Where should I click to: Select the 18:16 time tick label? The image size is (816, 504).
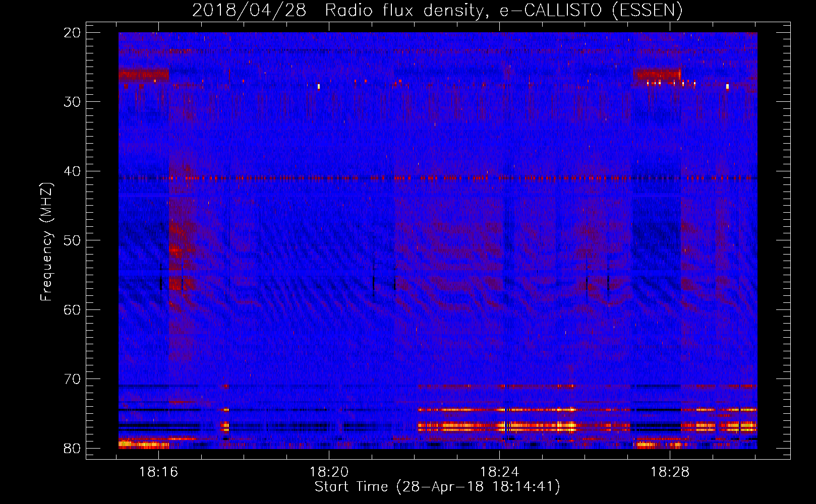tap(159, 472)
